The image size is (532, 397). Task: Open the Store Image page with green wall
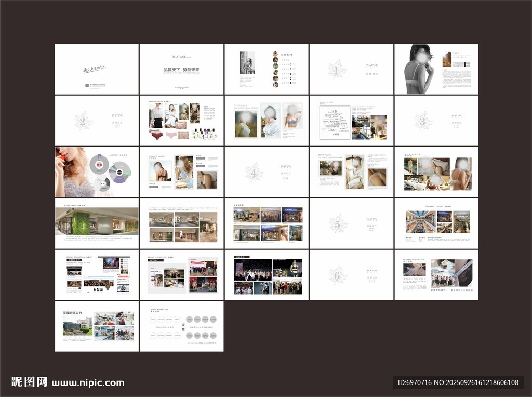coord(97,223)
